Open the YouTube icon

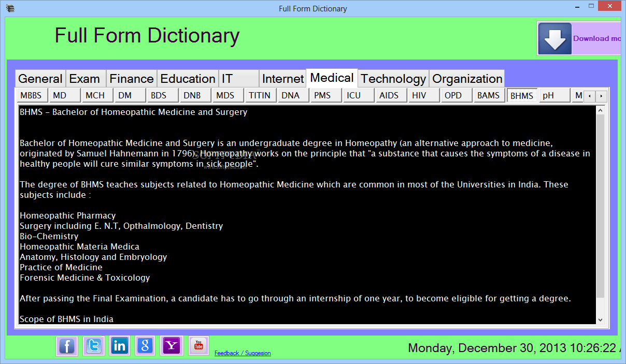(198, 346)
